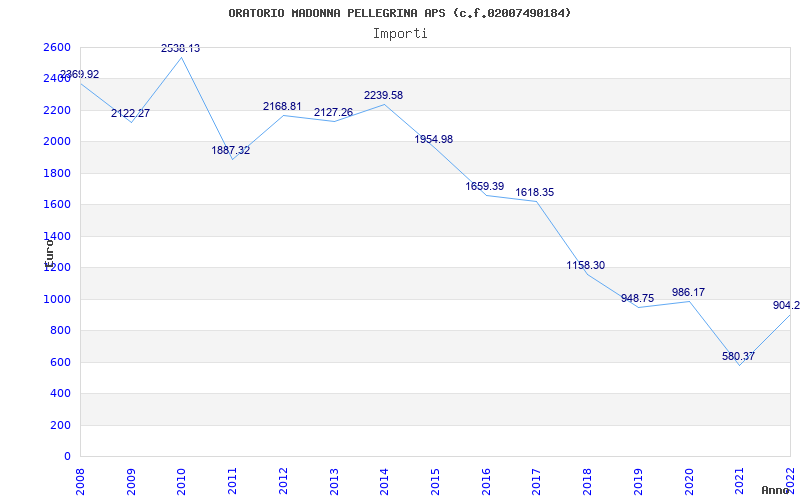Click the 2021 x-axis year label

click(x=739, y=482)
